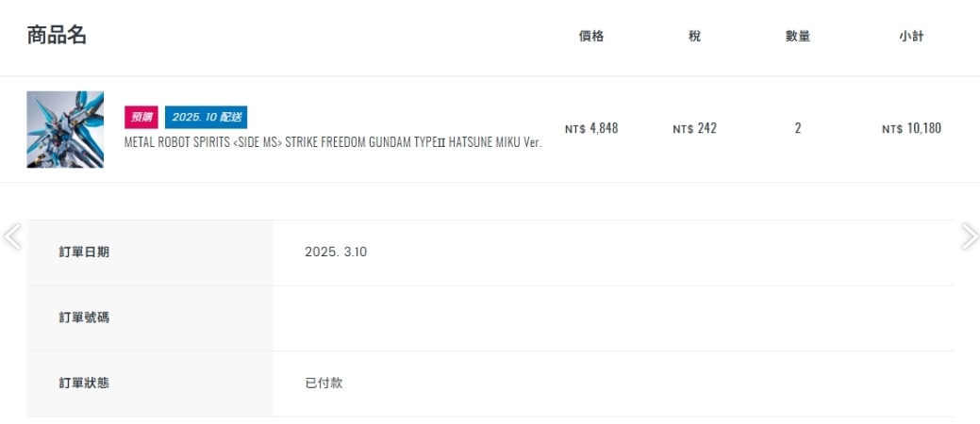Click the 稅 column header
This screenshot has width=980, height=424.
tap(694, 37)
